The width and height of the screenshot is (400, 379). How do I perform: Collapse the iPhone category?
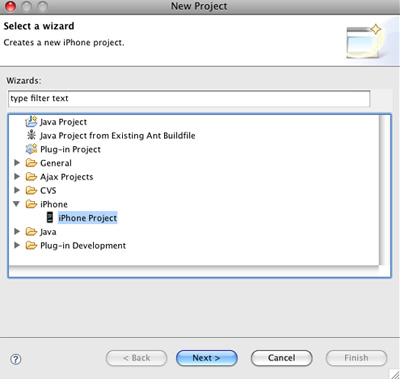(x=16, y=203)
